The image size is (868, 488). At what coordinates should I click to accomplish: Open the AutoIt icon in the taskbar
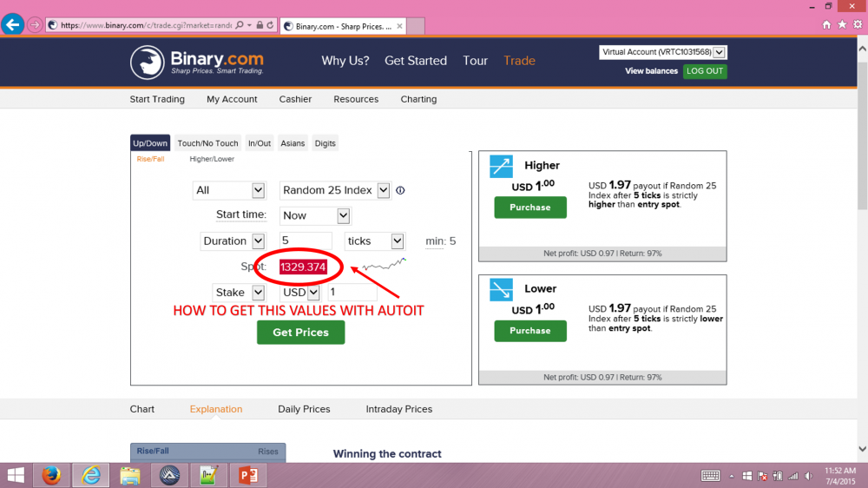tap(169, 475)
